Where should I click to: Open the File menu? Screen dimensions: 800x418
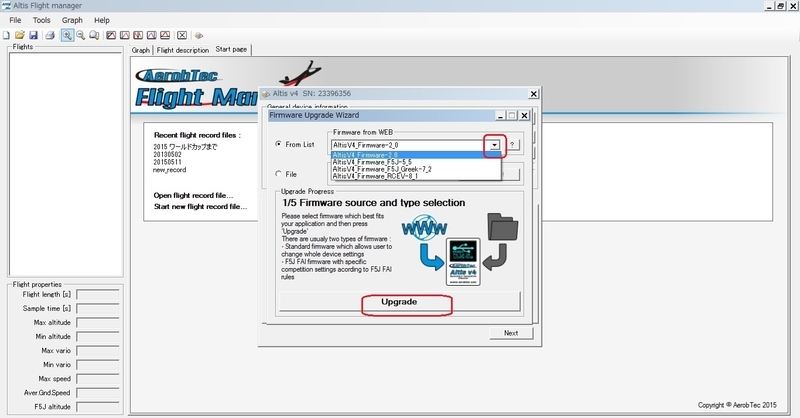tap(15, 20)
